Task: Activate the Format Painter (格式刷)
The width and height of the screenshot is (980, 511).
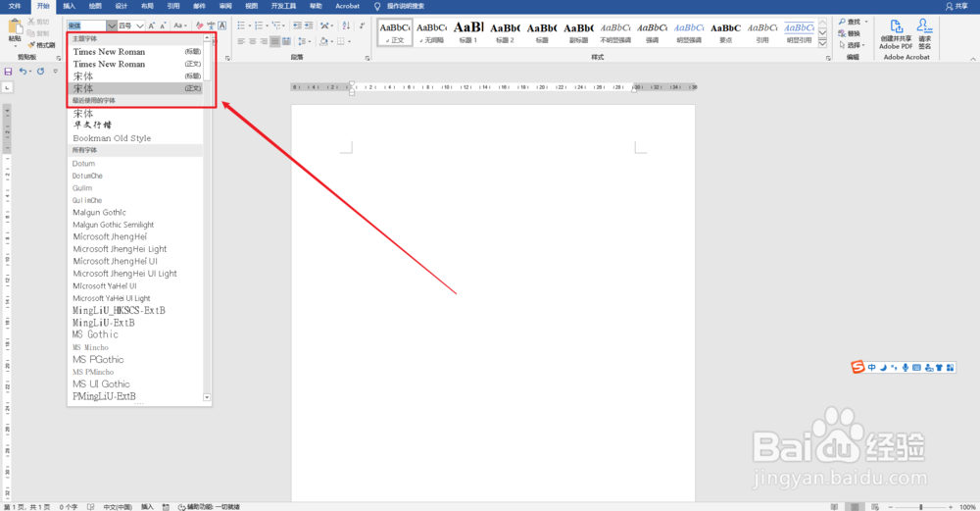Action: click(41, 45)
